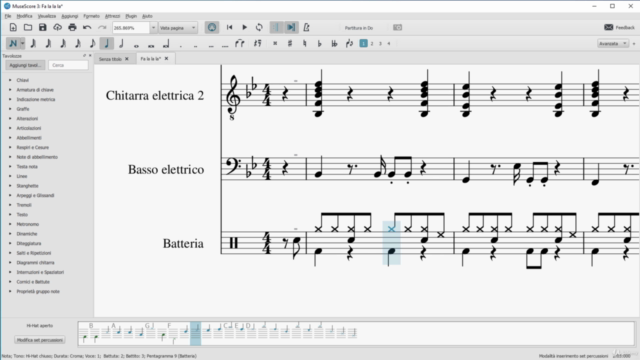This screenshot has width=640, height=360.
Task: Click Modifica set percussioni button
Action: (40, 340)
